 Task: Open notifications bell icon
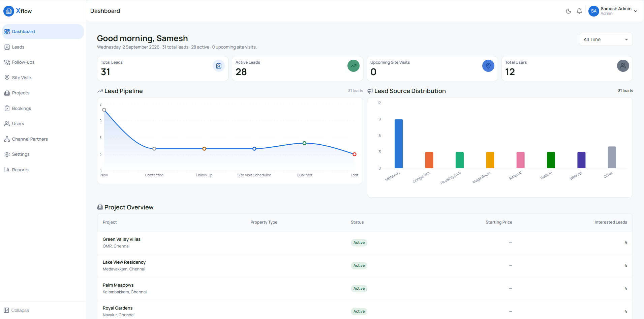[579, 11]
